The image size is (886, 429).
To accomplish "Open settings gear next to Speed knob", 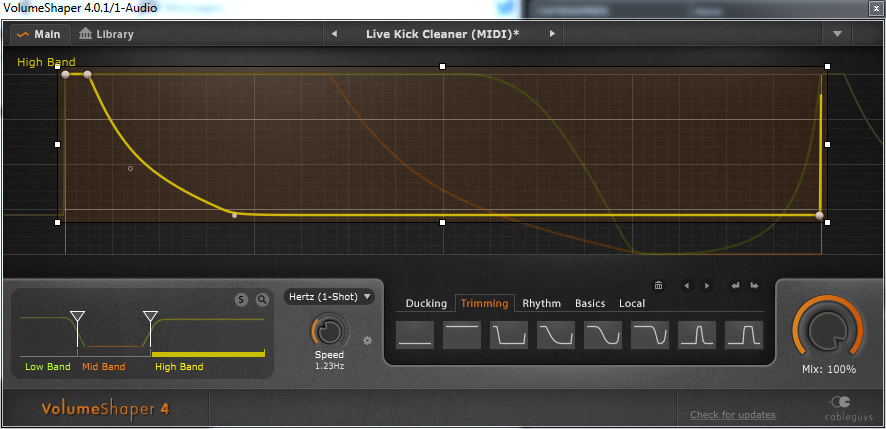I will pyautogui.click(x=368, y=340).
